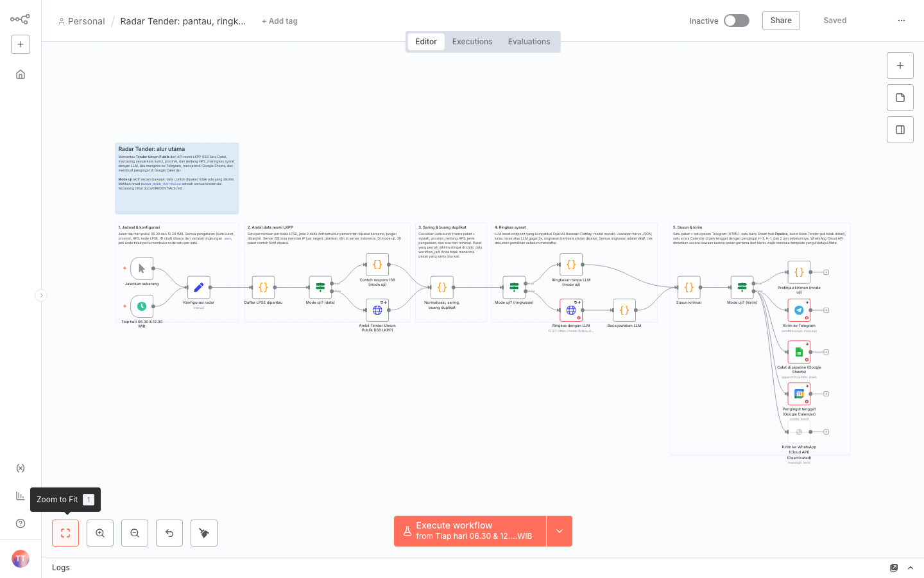This screenshot has width=924, height=578.
Task: Select the Pratinjau kiriman code node
Action: [x=799, y=272]
